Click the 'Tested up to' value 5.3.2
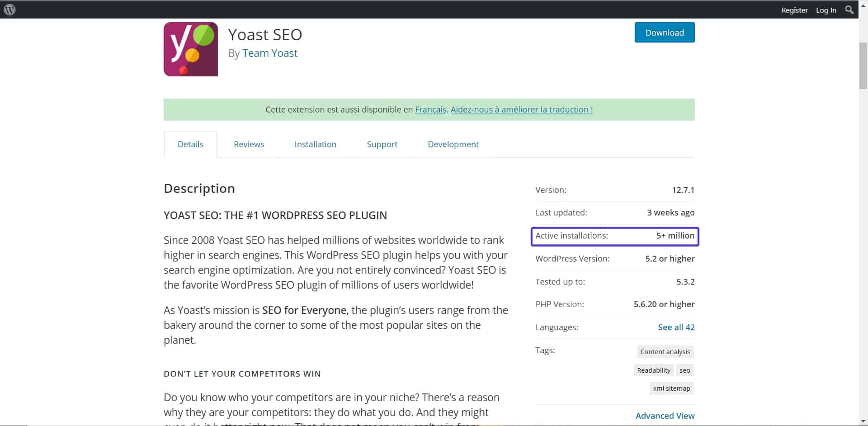868x426 pixels. pyautogui.click(x=685, y=281)
